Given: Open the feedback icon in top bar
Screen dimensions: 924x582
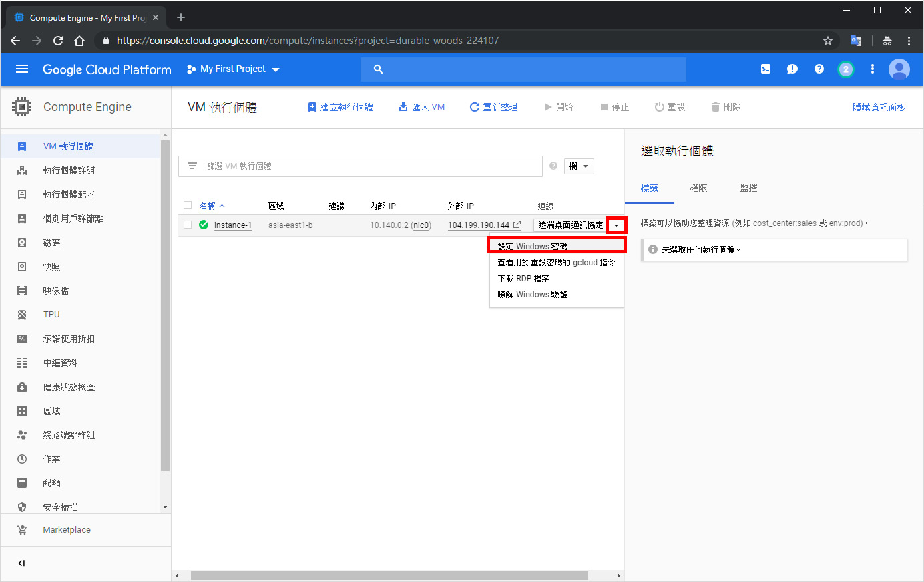Looking at the screenshot, I should 792,69.
